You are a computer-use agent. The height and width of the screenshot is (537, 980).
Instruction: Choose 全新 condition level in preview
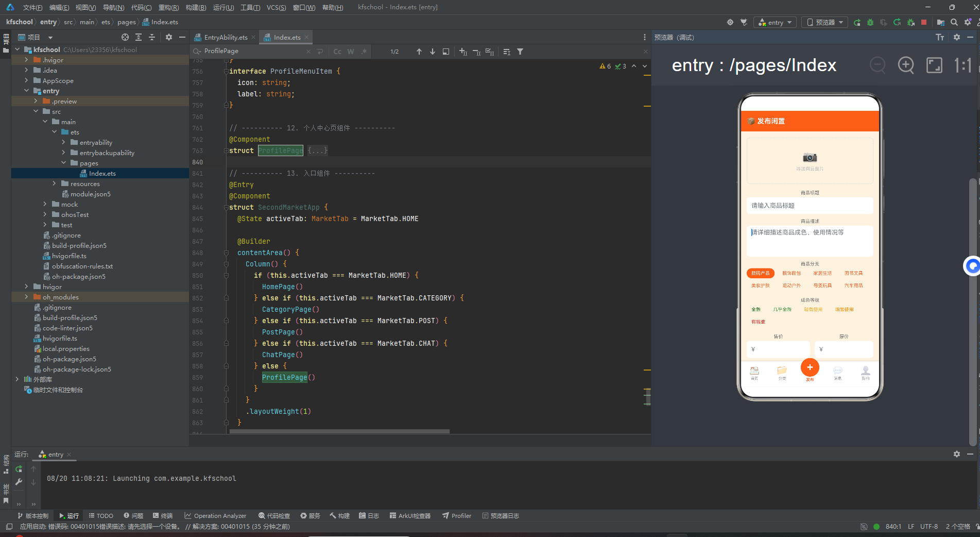pos(756,310)
